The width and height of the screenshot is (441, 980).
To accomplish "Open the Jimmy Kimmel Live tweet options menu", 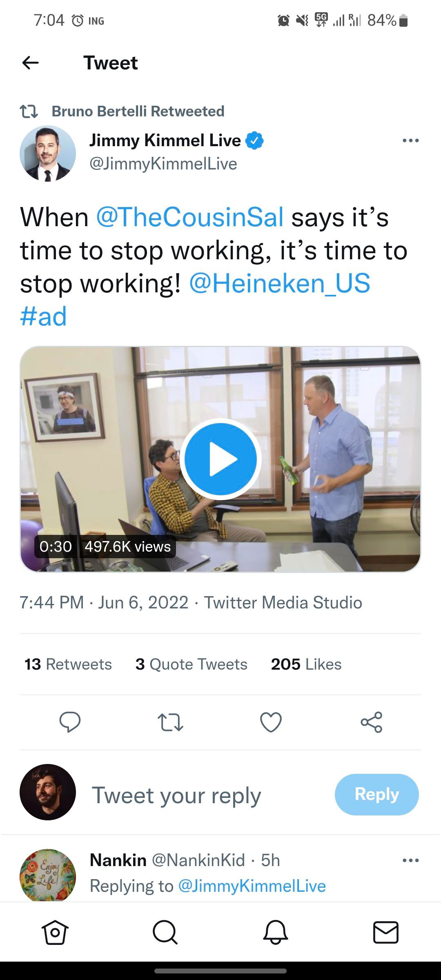I will 410,141.
